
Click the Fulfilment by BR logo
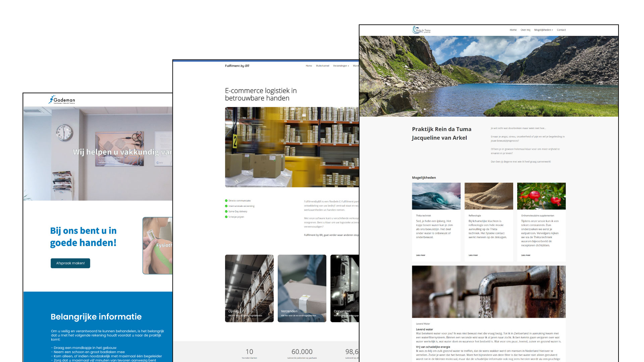tap(237, 66)
